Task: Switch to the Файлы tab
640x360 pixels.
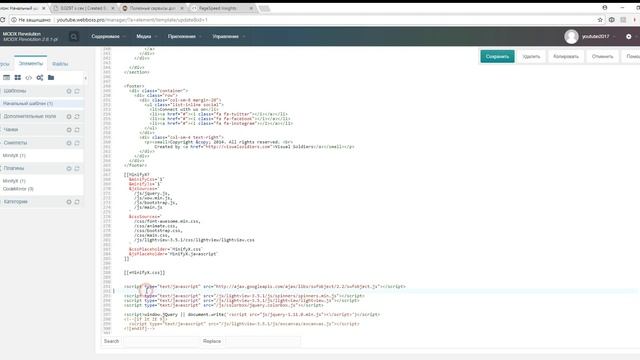Action: (60, 64)
